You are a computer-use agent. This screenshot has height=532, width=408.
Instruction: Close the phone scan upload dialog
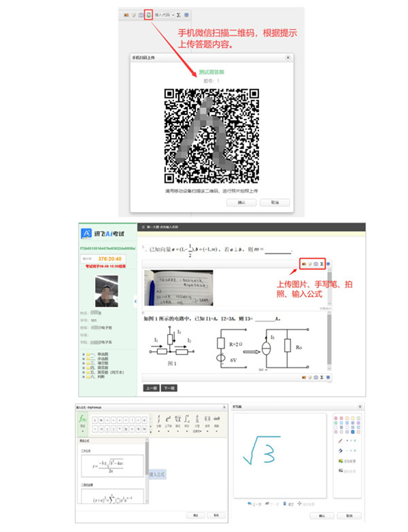coord(288,58)
